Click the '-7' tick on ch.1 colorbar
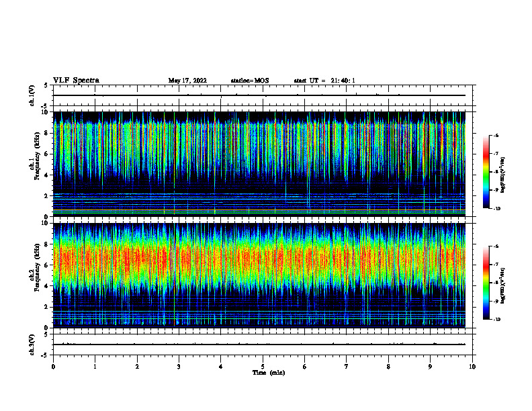The height and width of the screenshot is (411, 532). [496, 154]
